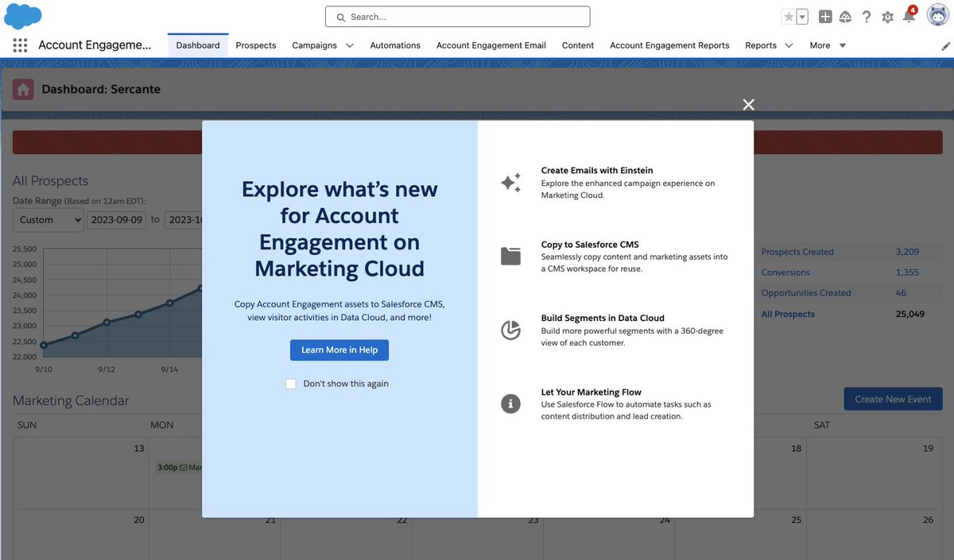Select the Data Cloud segments pie icon
The width and height of the screenshot is (954, 560).
pyautogui.click(x=511, y=330)
